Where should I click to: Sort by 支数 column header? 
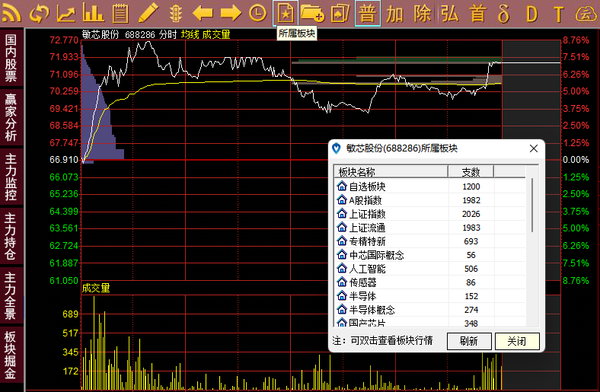pyautogui.click(x=471, y=172)
